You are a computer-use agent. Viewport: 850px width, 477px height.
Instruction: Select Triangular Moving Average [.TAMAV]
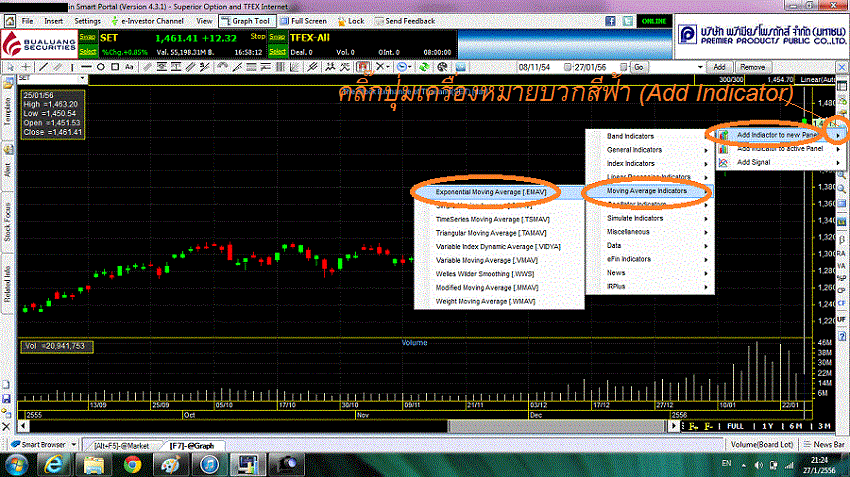[x=491, y=233]
